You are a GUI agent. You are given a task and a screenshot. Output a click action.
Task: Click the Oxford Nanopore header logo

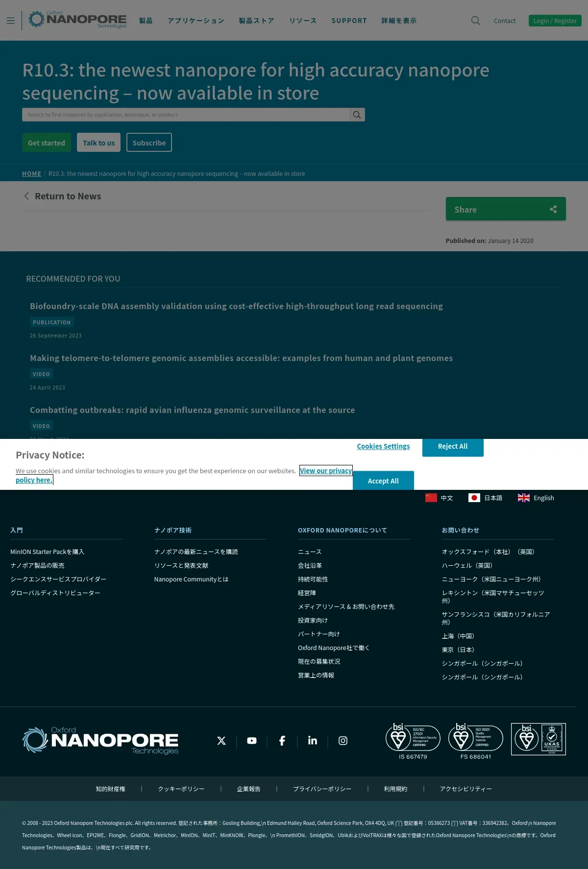[x=77, y=20]
